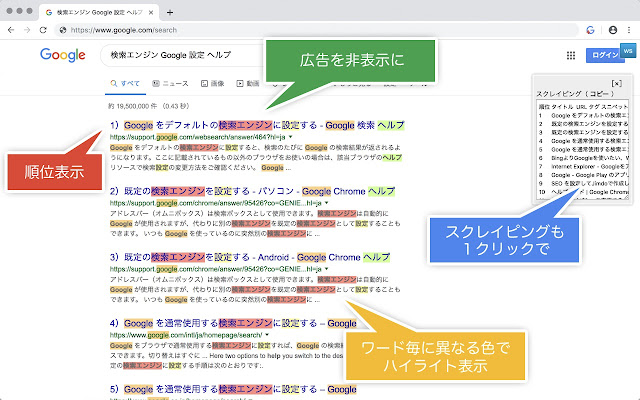Close the scraping panel with [×]
Screen dimensions: 640x400
pyautogui.click(x=616, y=83)
